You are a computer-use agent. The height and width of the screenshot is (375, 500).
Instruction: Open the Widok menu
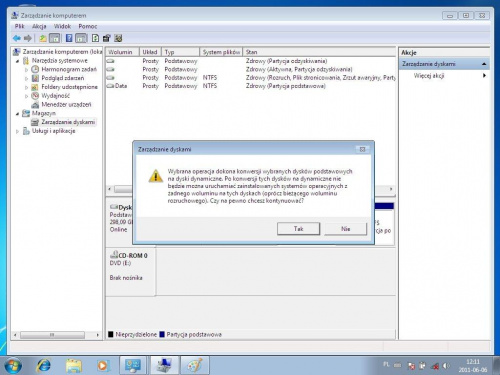click(x=62, y=26)
